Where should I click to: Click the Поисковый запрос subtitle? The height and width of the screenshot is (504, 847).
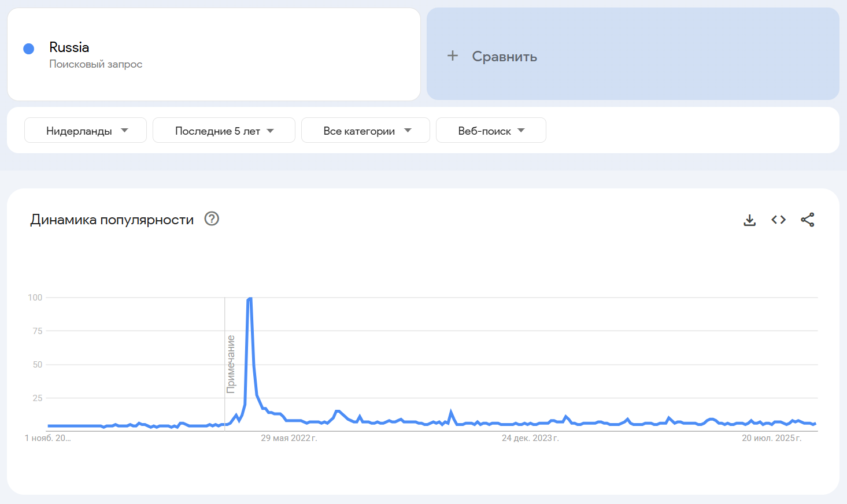pyautogui.click(x=96, y=64)
